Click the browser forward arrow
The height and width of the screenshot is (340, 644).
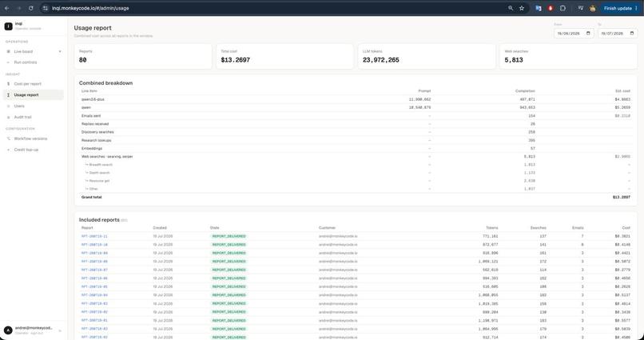[19, 8]
